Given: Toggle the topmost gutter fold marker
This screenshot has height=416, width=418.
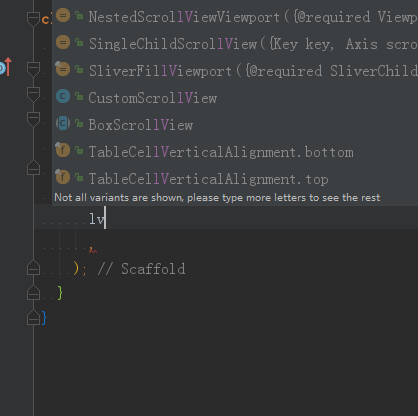Looking at the screenshot, I should click(x=33, y=19).
